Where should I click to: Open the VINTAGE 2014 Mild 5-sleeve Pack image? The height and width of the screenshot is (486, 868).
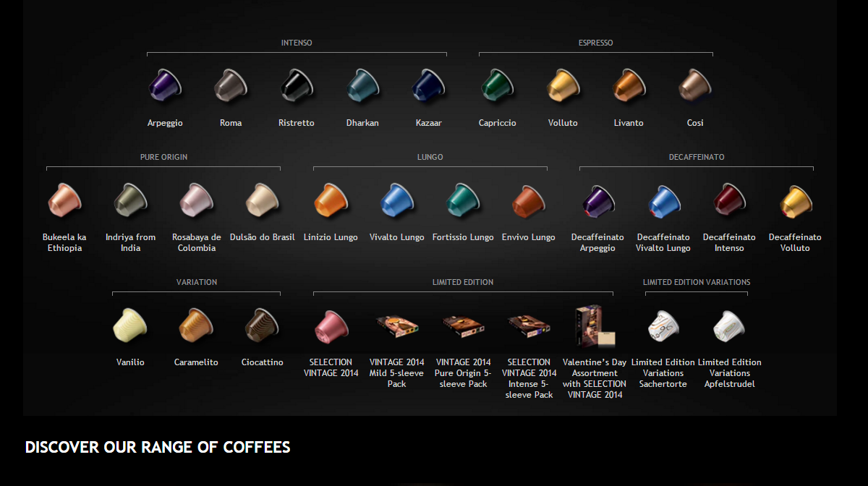397,325
